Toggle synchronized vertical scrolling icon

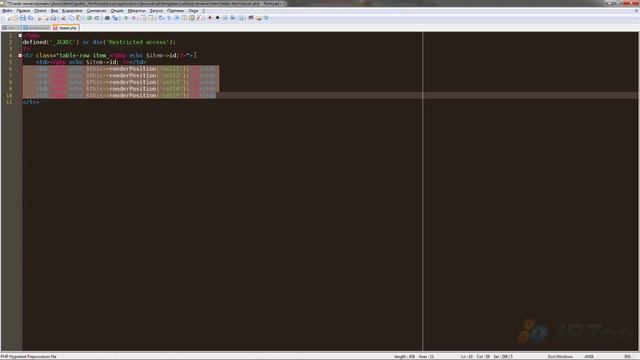(143, 18)
